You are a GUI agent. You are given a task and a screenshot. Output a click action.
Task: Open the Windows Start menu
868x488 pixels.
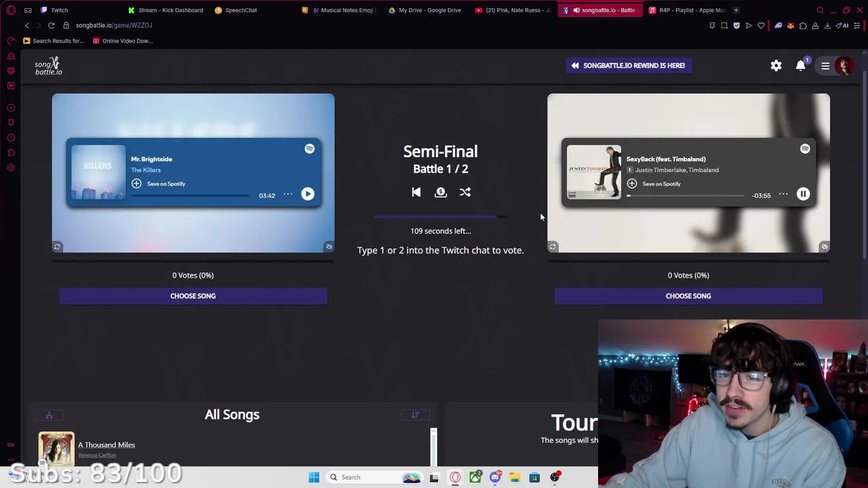click(x=314, y=478)
